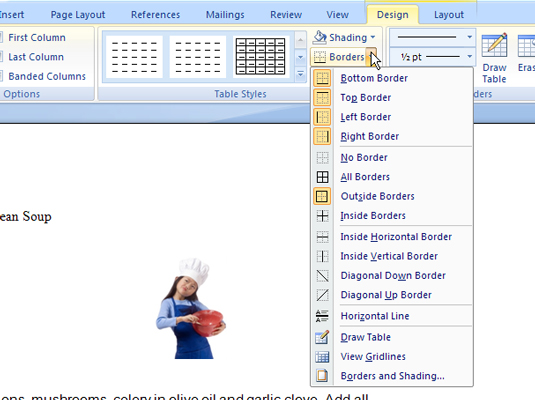
Task: Toggle the First Column checkbox
Action: coord(1,37)
